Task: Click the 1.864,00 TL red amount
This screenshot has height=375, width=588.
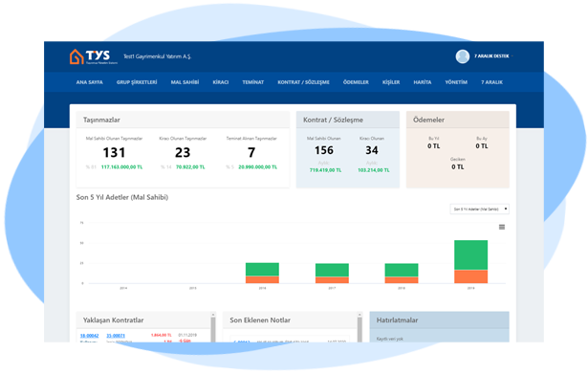Action: tap(162, 335)
